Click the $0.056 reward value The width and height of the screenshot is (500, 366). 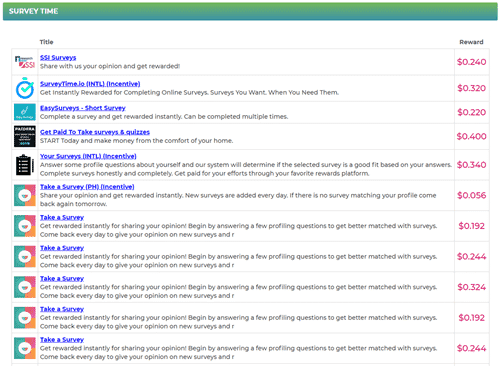coord(471,195)
